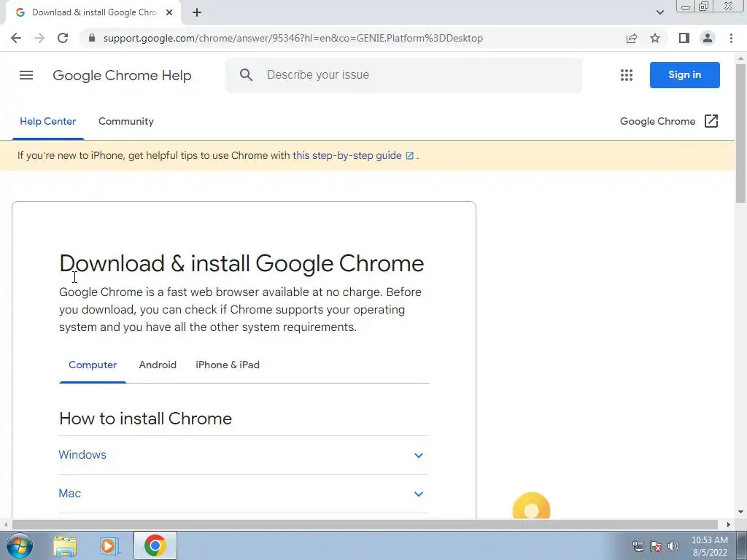Click the How to install Chrome heading

tap(145, 419)
